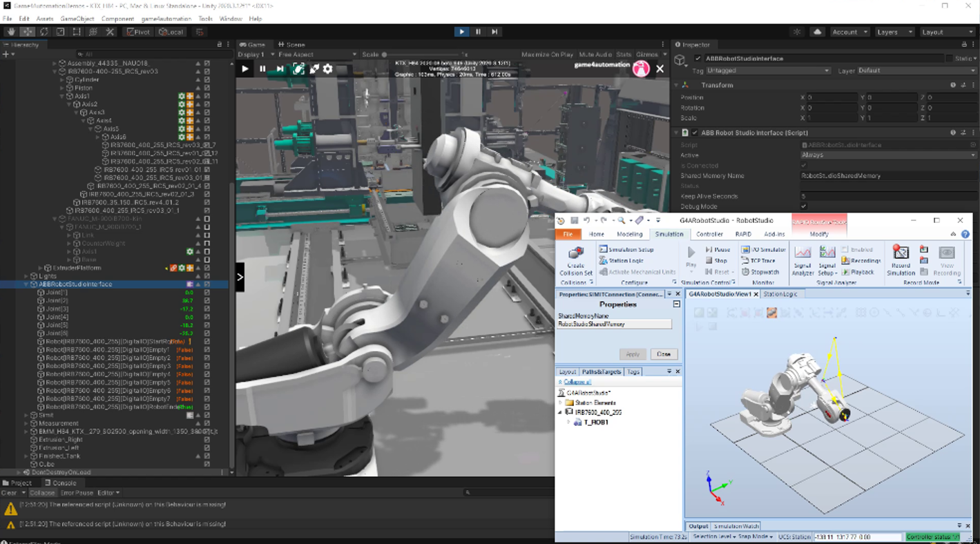The image size is (980, 544).
Task: Expand the T_ROB1 tree node
Action: point(569,422)
